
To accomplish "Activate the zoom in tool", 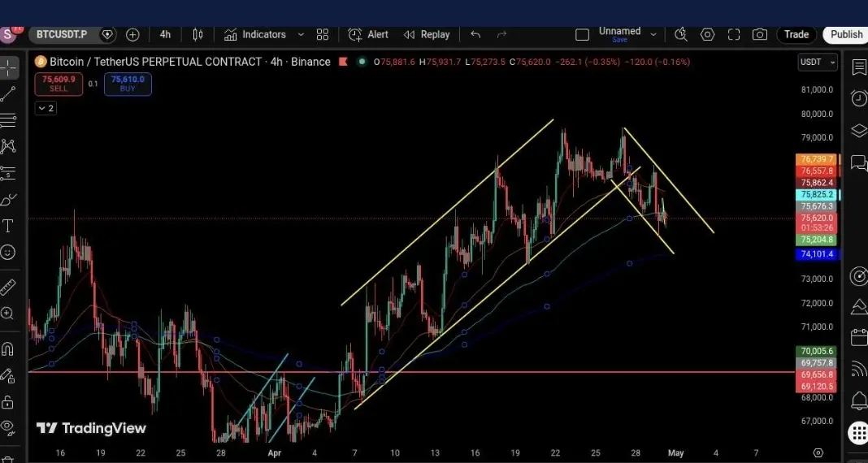I will [8, 314].
